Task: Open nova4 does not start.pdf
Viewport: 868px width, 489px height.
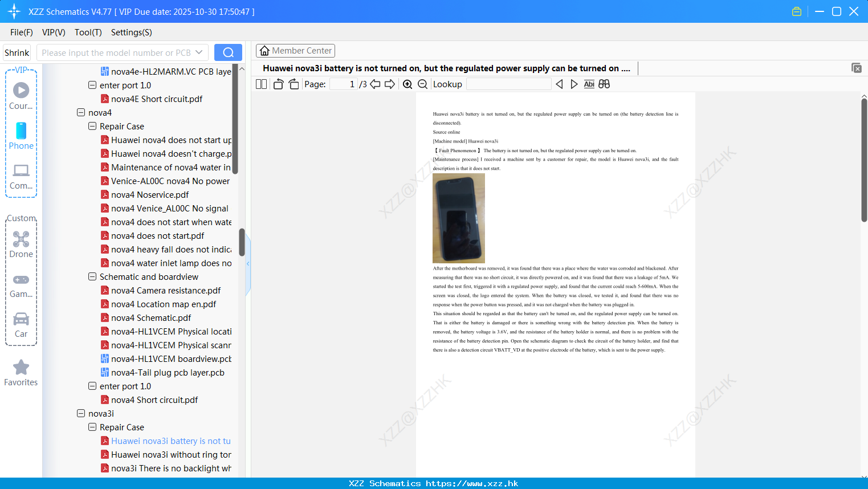Action: click(x=152, y=236)
